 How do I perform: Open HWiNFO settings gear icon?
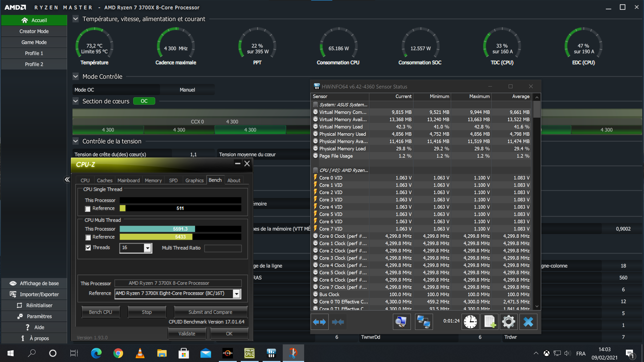[x=508, y=322]
